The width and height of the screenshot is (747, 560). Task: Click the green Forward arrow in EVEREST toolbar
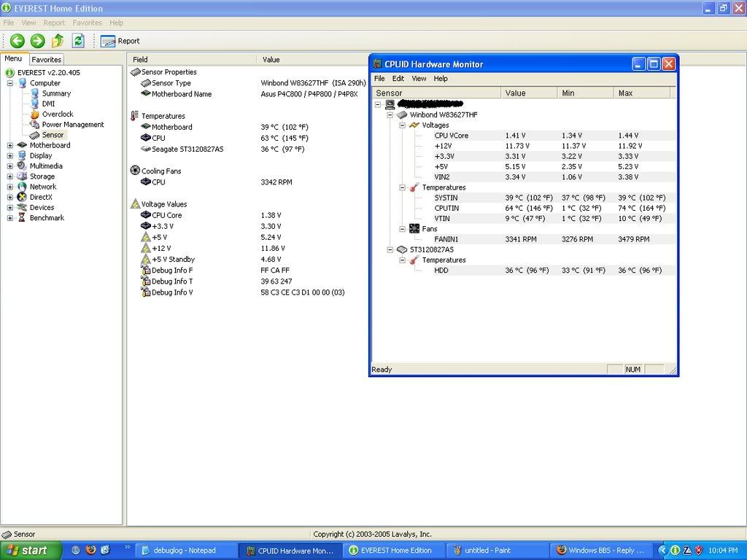coord(38,41)
